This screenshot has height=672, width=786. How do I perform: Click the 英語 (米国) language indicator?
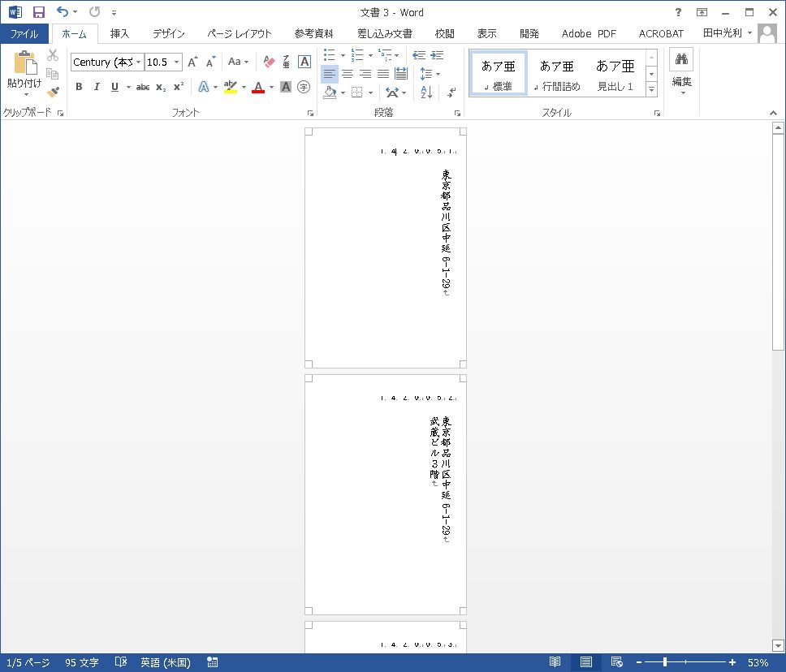(166, 662)
